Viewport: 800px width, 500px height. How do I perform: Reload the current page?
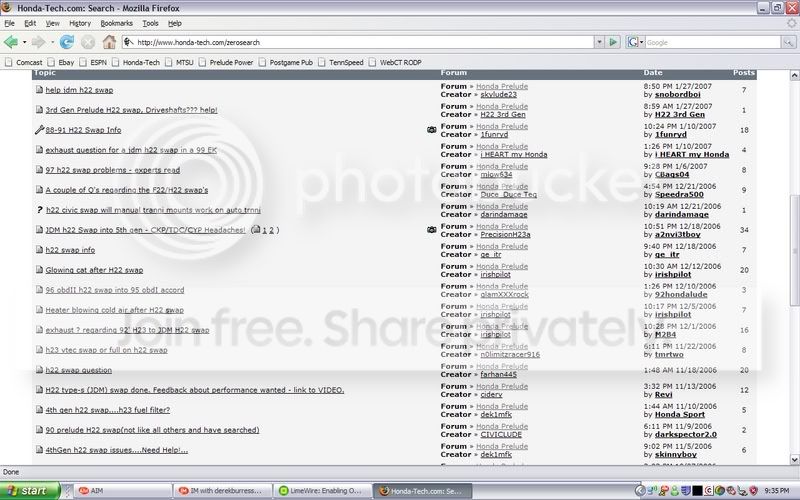[x=67, y=42]
